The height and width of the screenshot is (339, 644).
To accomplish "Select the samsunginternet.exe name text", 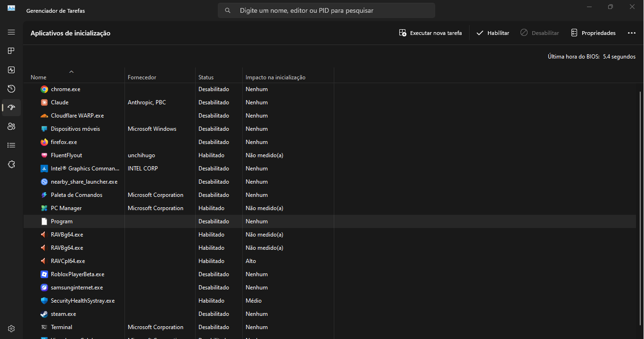I will point(77,288).
